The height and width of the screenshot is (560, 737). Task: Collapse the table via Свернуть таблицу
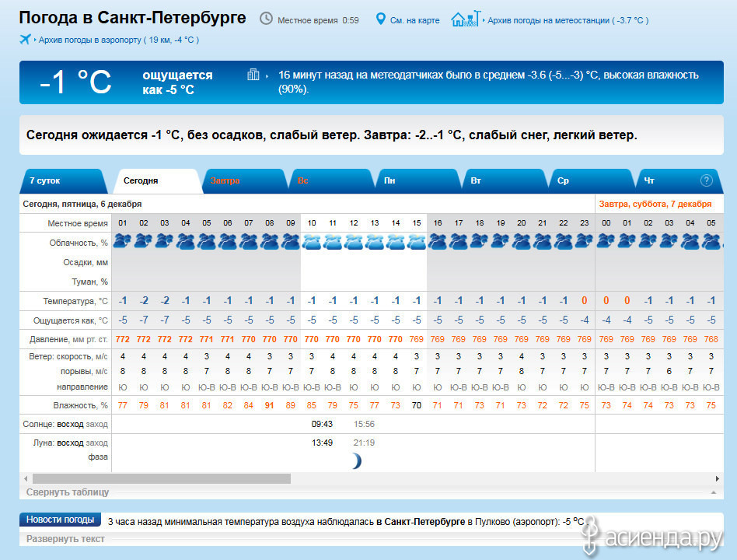[x=67, y=492]
